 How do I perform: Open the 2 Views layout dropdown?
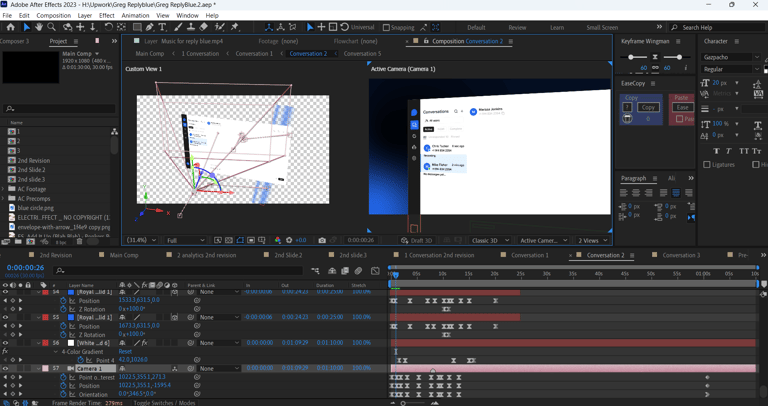tap(592, 240)
